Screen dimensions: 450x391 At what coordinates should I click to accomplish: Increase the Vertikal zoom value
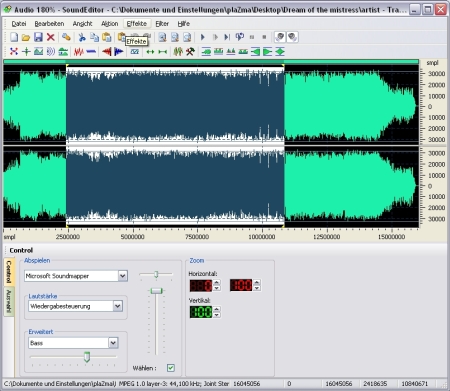tap(217, 309)
